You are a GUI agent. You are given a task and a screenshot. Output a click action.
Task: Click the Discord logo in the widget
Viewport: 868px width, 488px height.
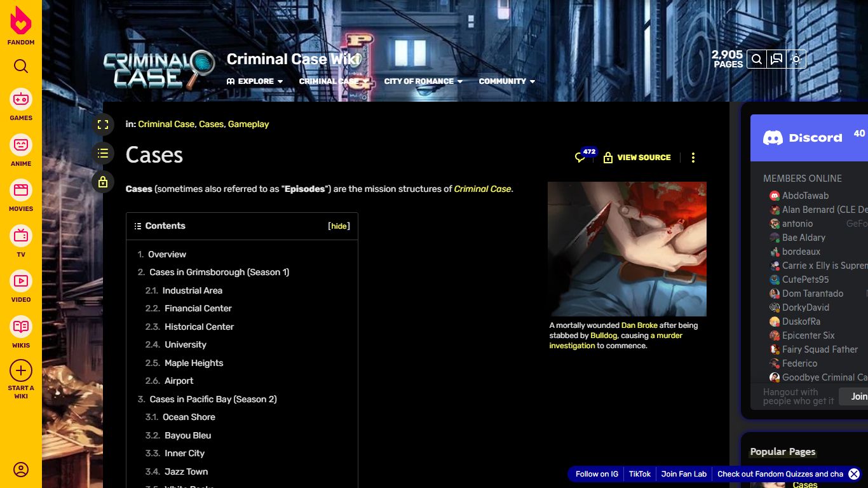click(x=803, y=138)
